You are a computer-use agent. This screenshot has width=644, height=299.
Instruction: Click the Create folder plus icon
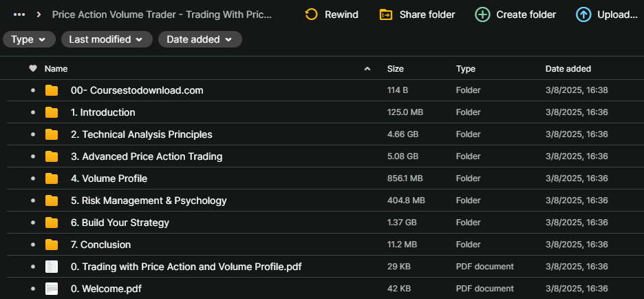(x=482, y=14)
